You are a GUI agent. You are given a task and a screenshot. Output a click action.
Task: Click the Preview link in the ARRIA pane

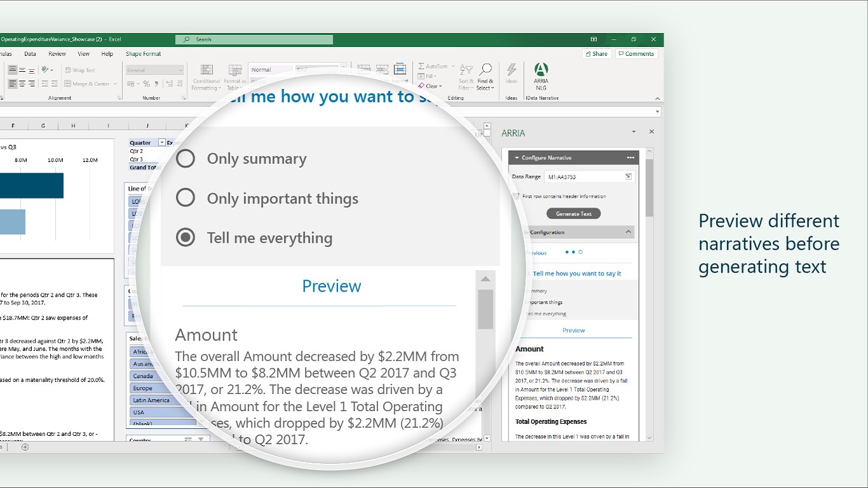(x=573, y=330)
